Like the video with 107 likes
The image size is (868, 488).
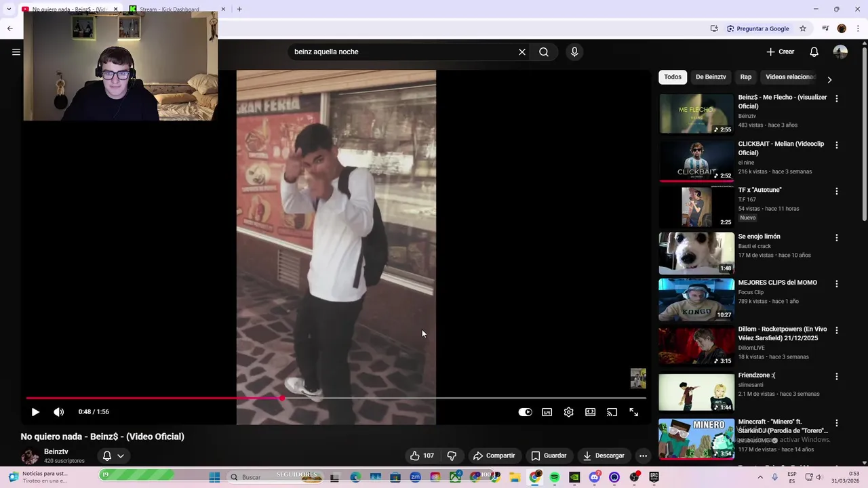[x=422, y=455]
